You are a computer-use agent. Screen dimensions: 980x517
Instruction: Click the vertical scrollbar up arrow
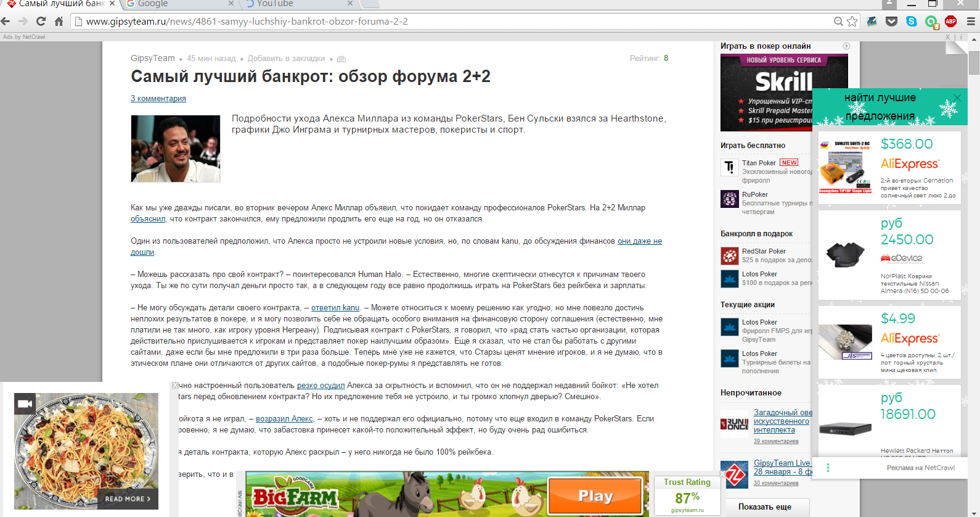click(974, 39)
